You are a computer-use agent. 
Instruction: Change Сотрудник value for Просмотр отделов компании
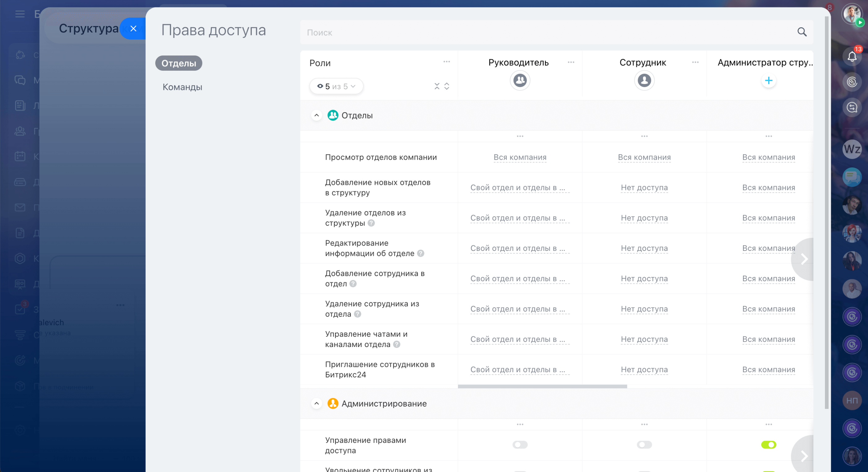click(644, 157)
